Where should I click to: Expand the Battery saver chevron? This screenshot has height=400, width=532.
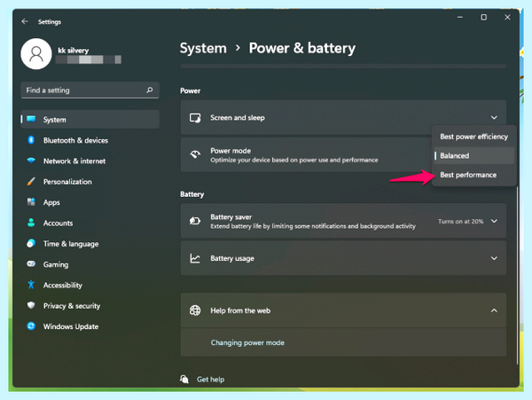click(x=494, y=221)
